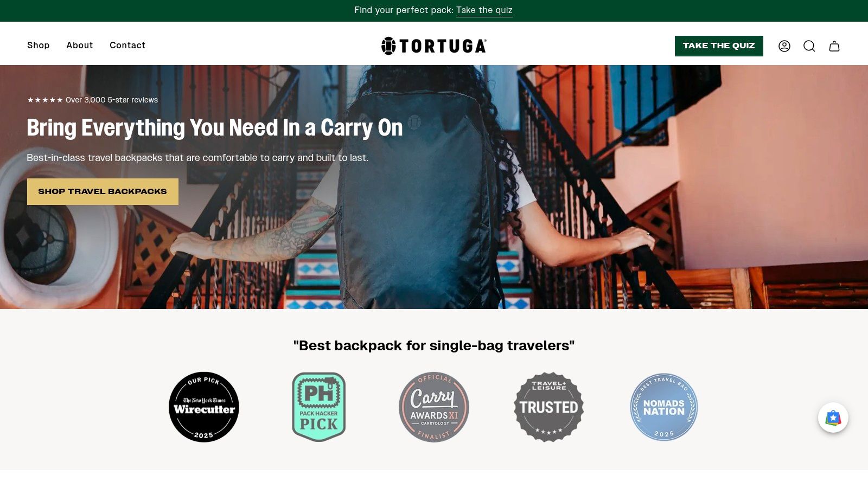868x488 pixels.
Task: Click Shop Travel Backpacks button
Action: [x=103, y=191]
